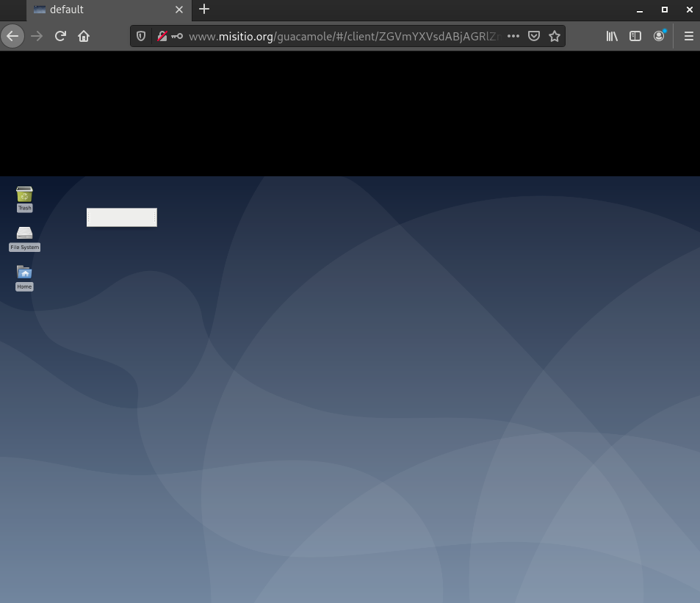Open the Library icon in toolbar
700x603 pixels.
click(x=611, y=36)
